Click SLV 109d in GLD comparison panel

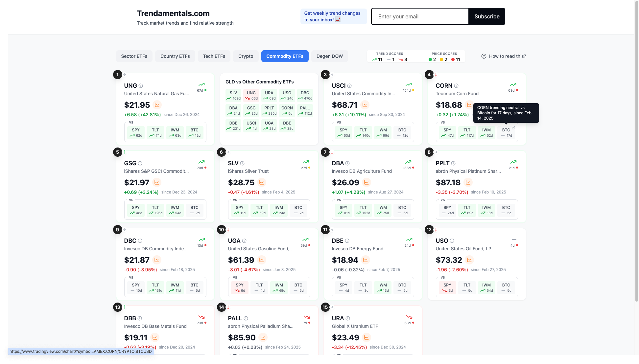(x=233, y=96)
